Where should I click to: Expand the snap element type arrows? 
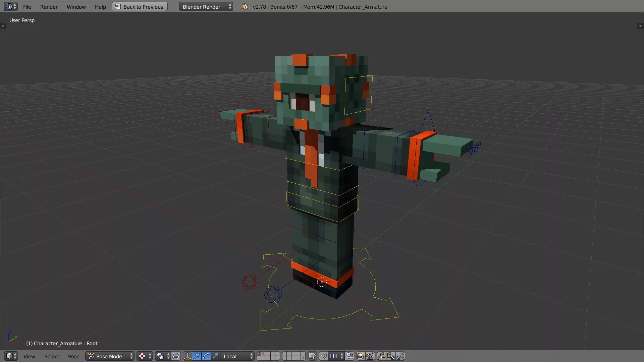coord(342,356)
